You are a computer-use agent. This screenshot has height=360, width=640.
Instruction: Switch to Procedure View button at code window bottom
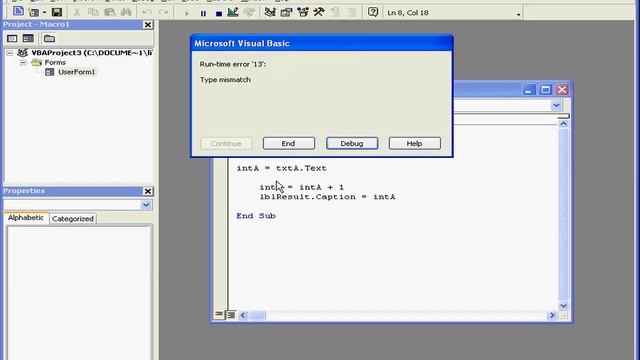click(219, 314)
